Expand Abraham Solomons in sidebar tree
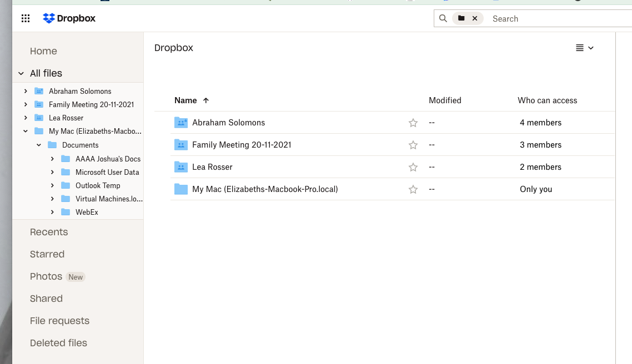This screenshot has width=632, height=364. (x=26, y=91)
